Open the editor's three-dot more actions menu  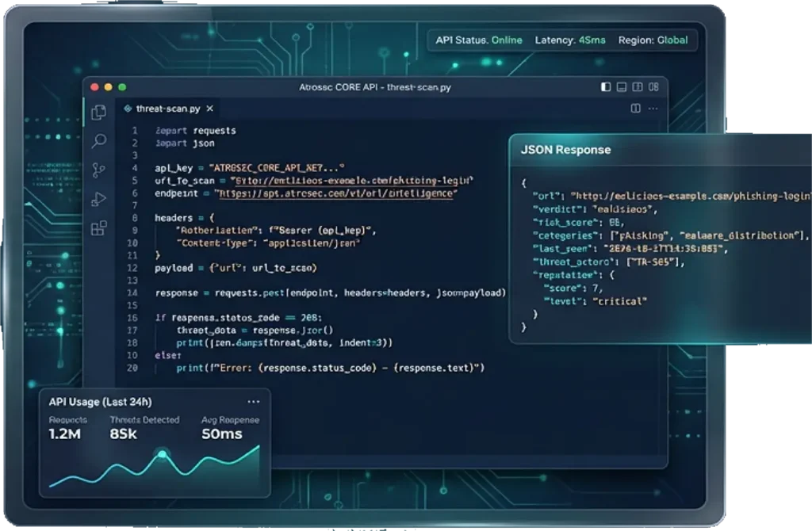click(x=652, y=109)
